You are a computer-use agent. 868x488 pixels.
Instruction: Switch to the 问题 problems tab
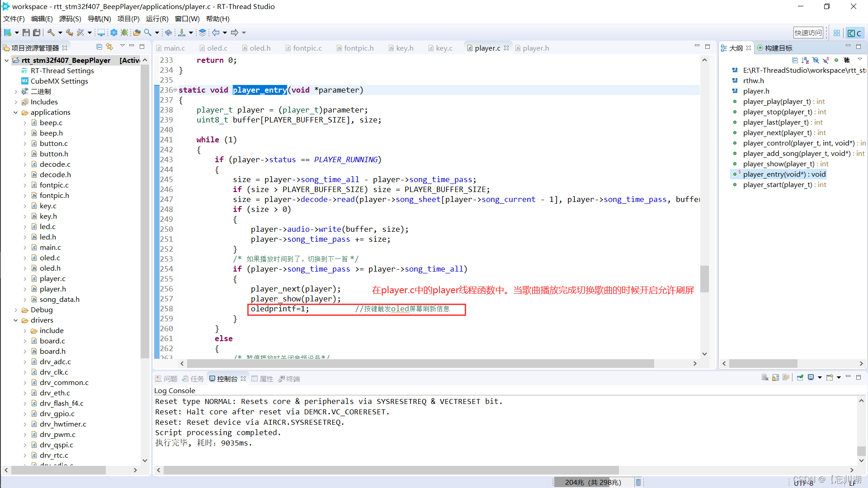coord(166,379)
